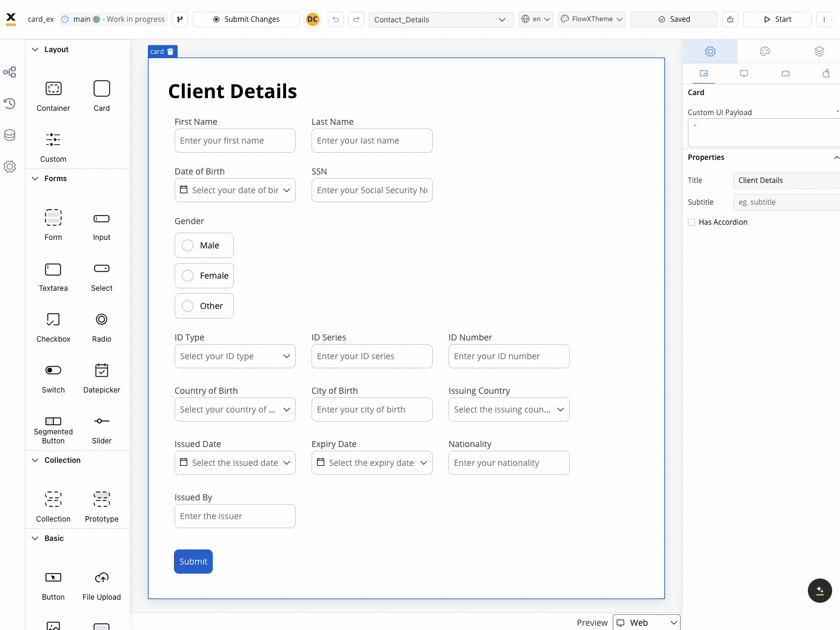Screen dimensions: 840x630
Task: Select the Textarea component
Action: point(53,276)
